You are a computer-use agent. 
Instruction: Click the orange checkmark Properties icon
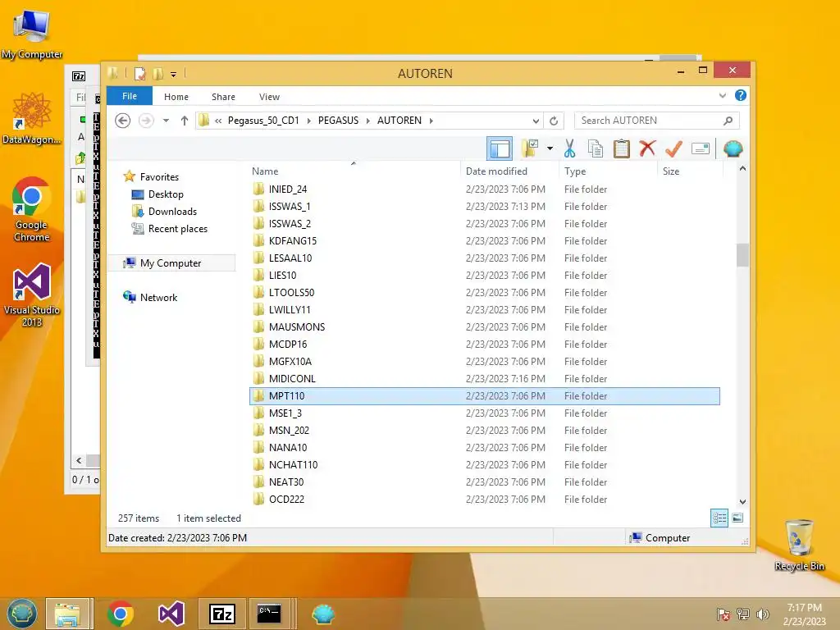[x=674, y=148]
